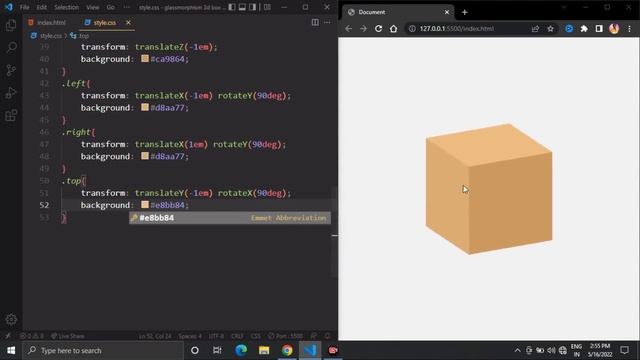Viewport: 640px width, 360px height.
Task: Bookmark this page with star icon
Action: tap(551, 29)
